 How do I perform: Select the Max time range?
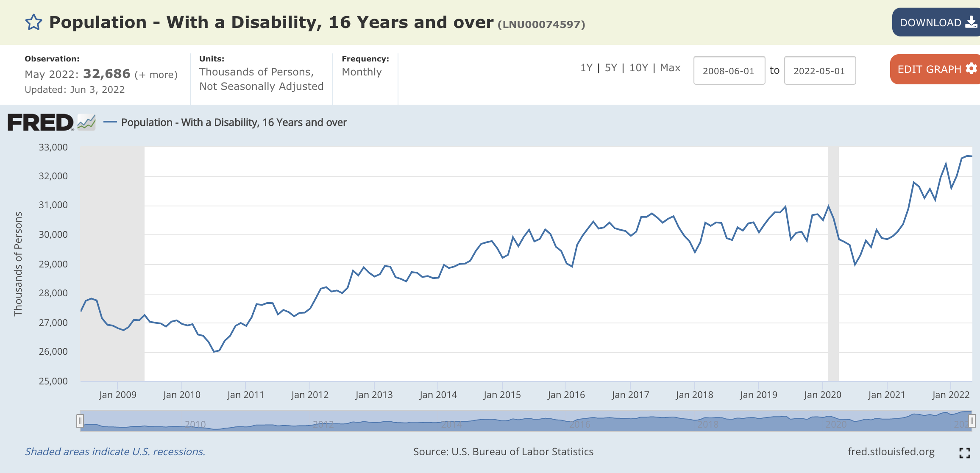tap(670, 68)
